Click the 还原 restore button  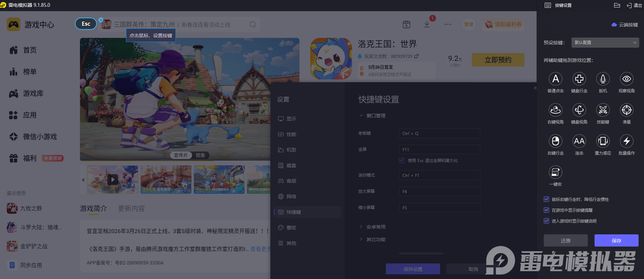tap(566, 240)
